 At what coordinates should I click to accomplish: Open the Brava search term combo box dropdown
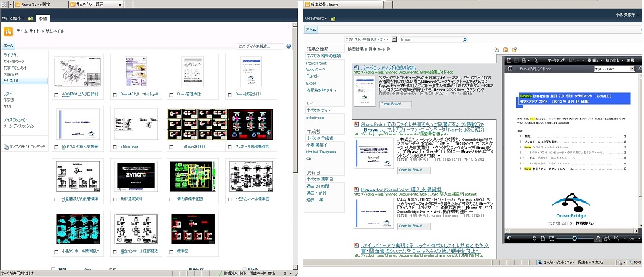(x=632, y=69)
